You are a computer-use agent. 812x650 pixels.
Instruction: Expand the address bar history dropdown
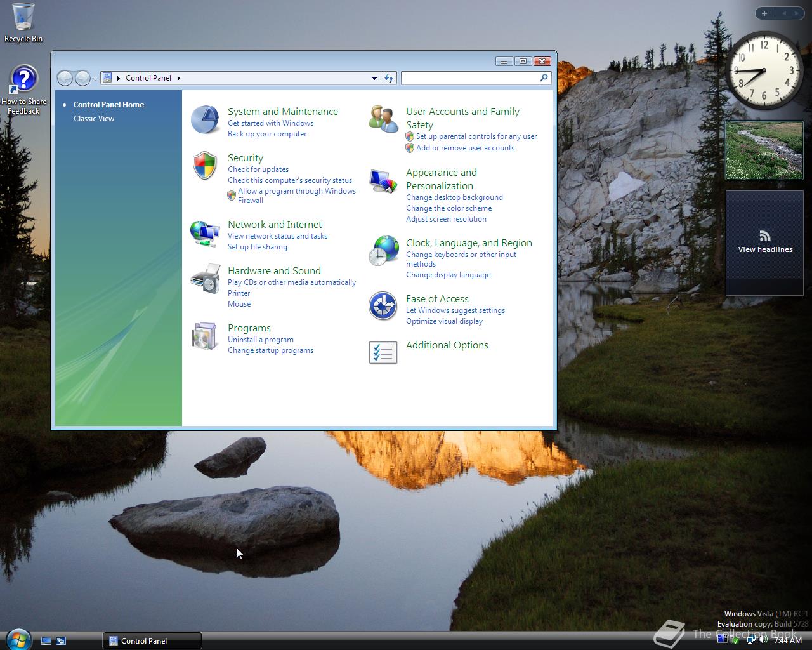coord(374,78)
